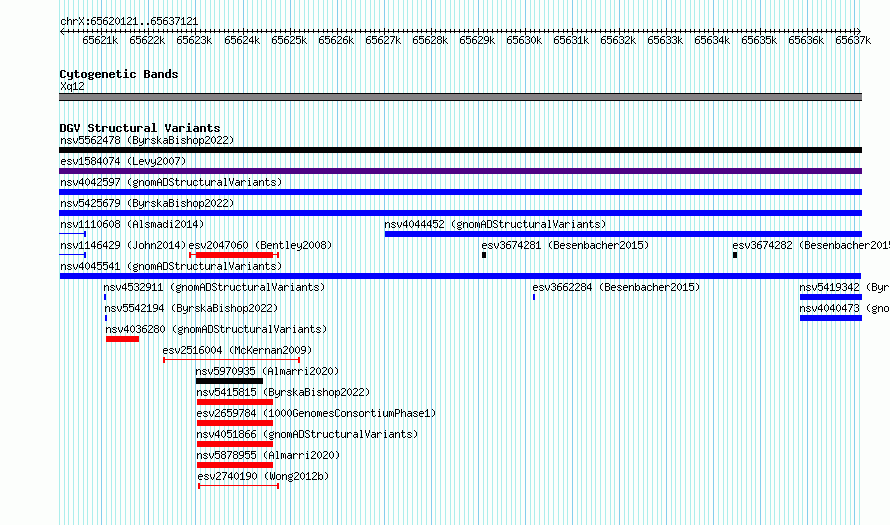Select the tiny blue esv3662284 marker
Viewport: 890px width, 525px height.
tap(534, 297)
